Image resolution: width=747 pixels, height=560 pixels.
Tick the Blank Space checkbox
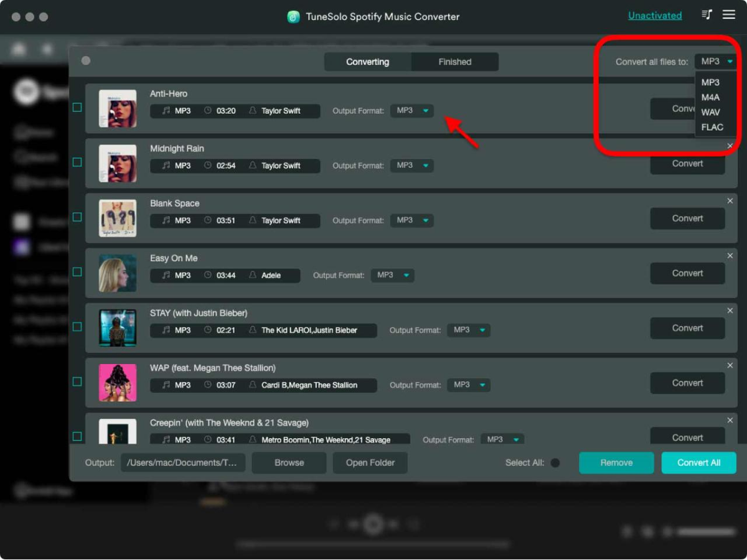pos(77,217)
